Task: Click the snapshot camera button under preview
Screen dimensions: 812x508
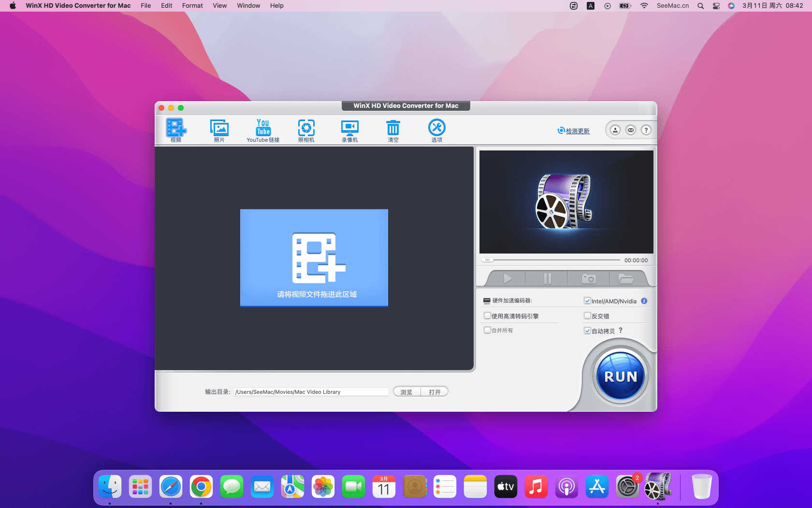Action: pyautogui.click(x=588, y=279)
